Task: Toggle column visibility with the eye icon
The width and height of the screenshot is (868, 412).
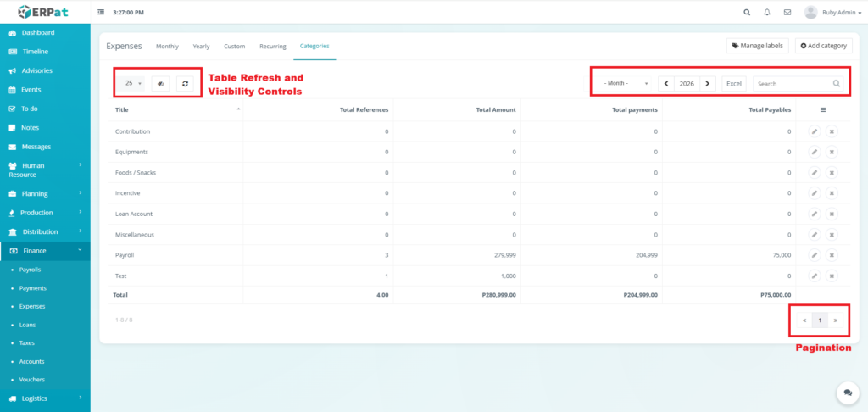Action: (161, 83)
